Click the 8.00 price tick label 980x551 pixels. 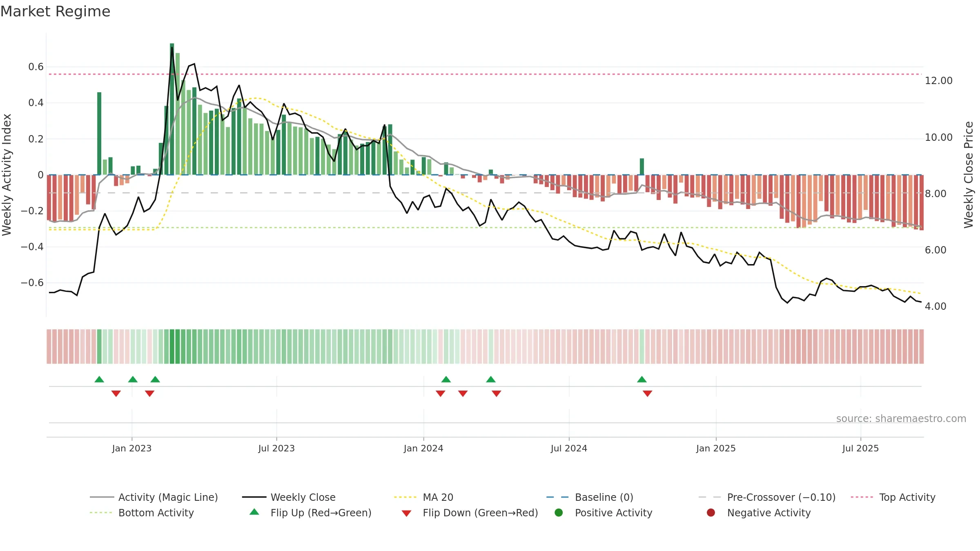point(935,194)
